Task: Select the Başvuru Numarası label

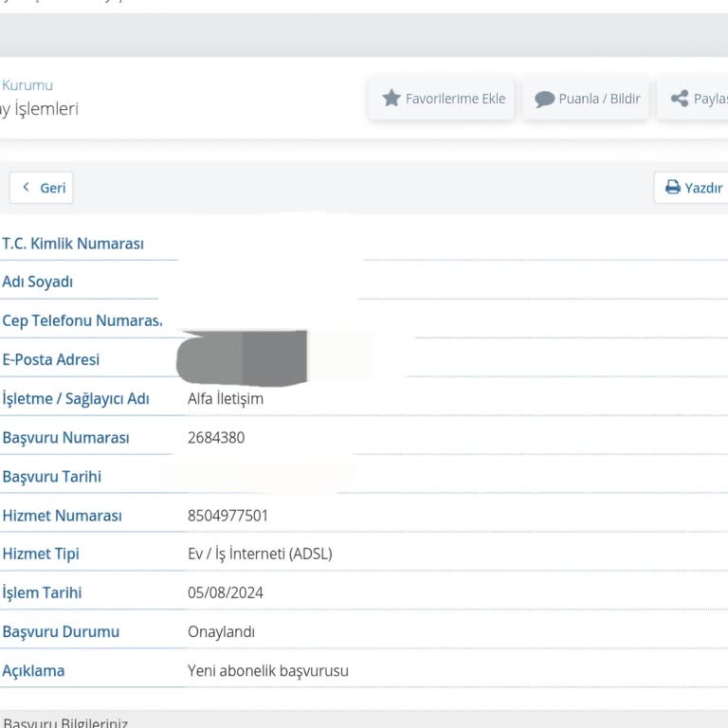Action: point(66,438)
